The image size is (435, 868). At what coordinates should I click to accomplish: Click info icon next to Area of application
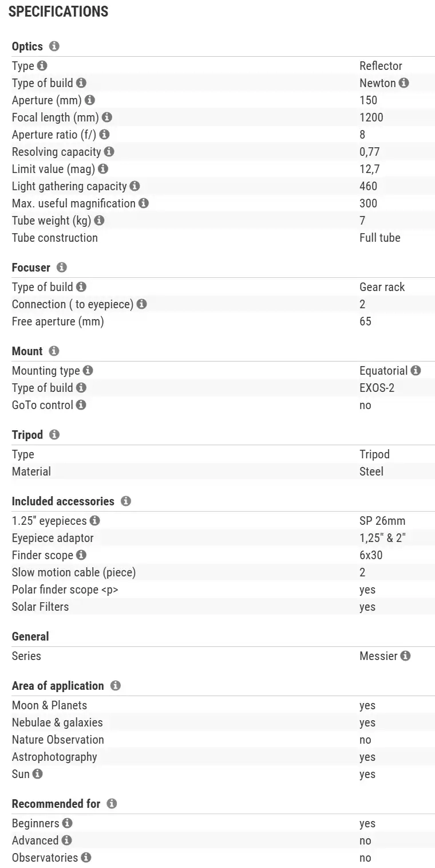[x=116, y=686]
